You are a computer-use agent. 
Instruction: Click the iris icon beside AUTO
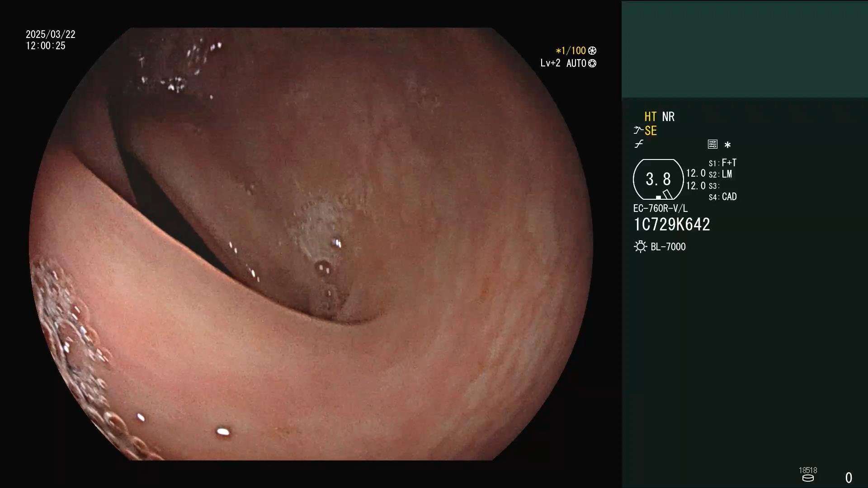click(x=592, y=63)
